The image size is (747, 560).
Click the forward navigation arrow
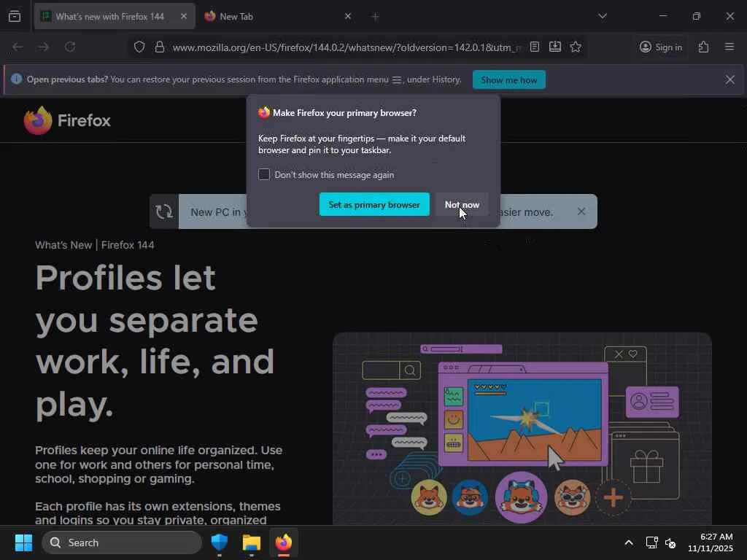point(43,47)
